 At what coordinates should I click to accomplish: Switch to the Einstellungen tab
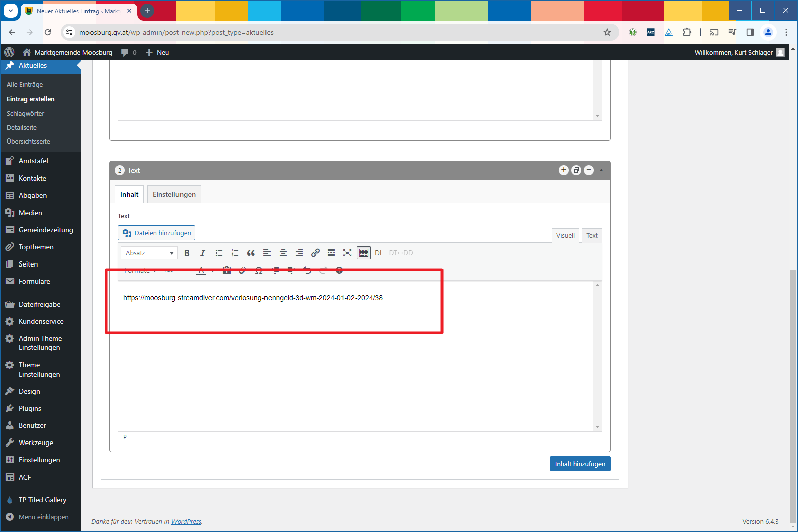pyautogui.click(x=174, y=194)
